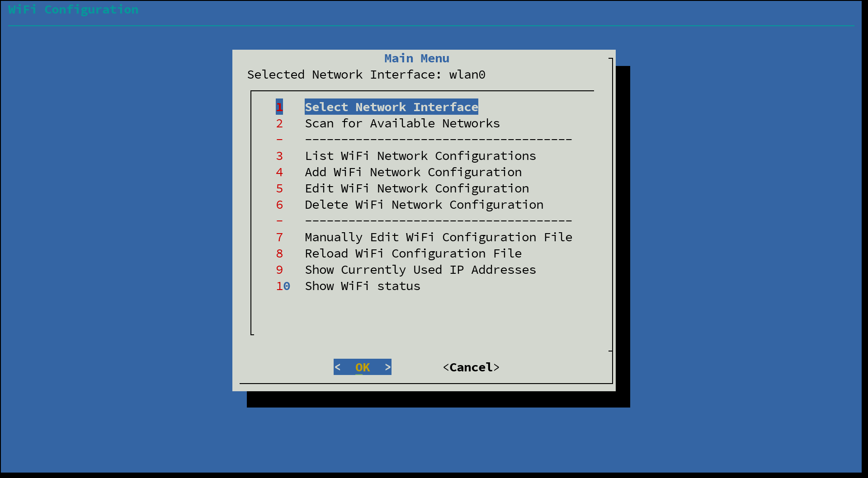Image resolution: width=868 pixels, height=478 pixels.
Task: Click the 'Main Menu' dialog title
Action: pos(417,58)
